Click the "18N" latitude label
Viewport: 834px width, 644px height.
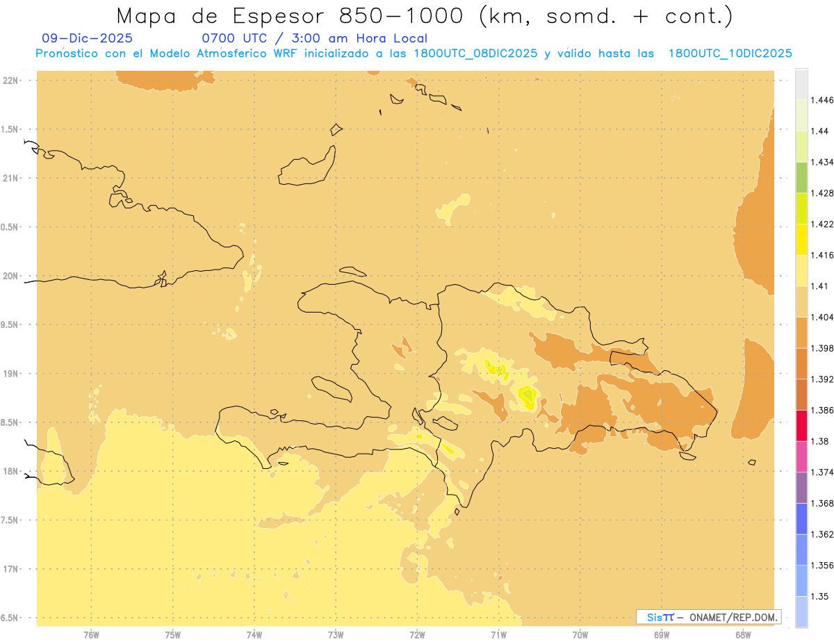pyautogui.click(x=11, y=472)
